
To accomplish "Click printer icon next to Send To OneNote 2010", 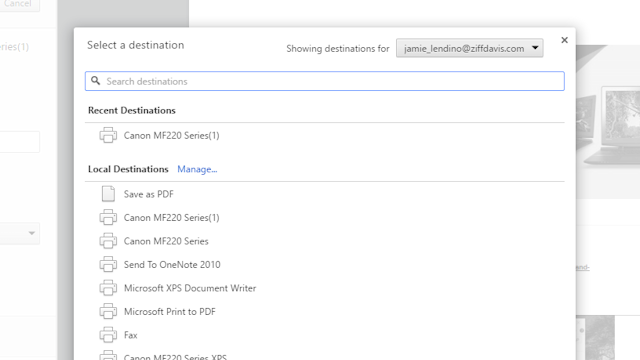I will pyautogui.click(x=108, y=264).
